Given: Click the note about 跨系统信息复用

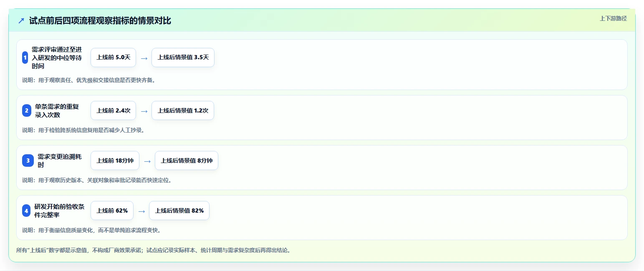Looking at the screenshot, I should click(x=83, y=130).
